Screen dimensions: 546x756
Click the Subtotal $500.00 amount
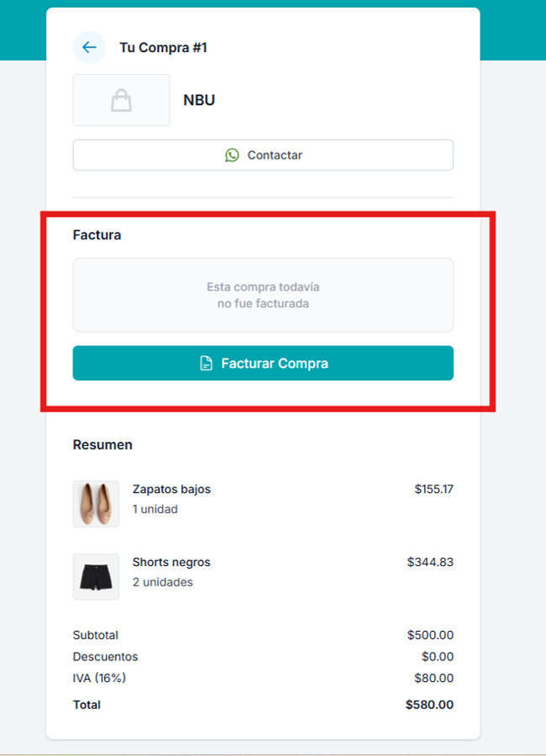[430, 635]
